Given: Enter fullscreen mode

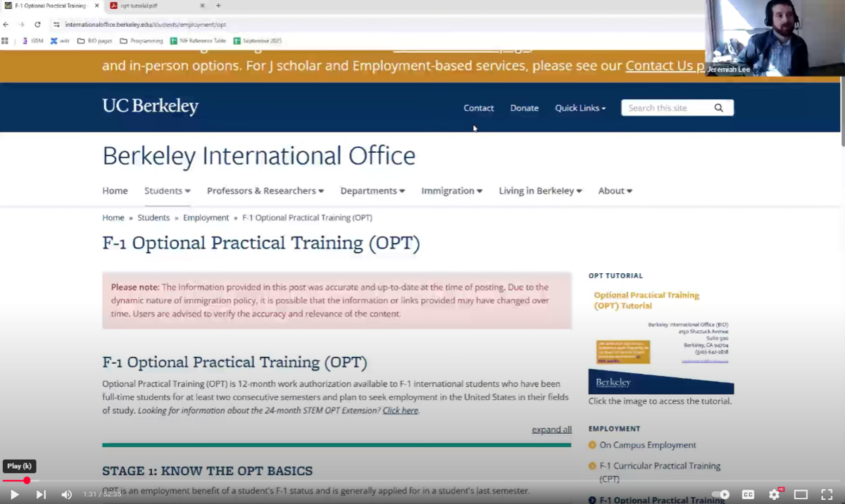Looking at the screenshot, I should [x=827, y=494].
